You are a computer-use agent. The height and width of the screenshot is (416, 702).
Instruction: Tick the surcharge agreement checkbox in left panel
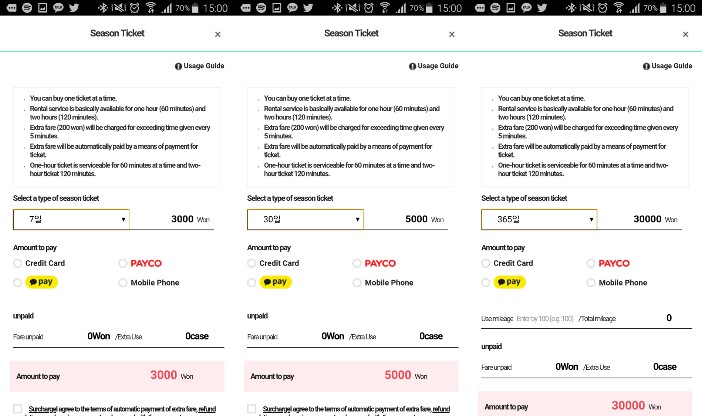[17, 408]
